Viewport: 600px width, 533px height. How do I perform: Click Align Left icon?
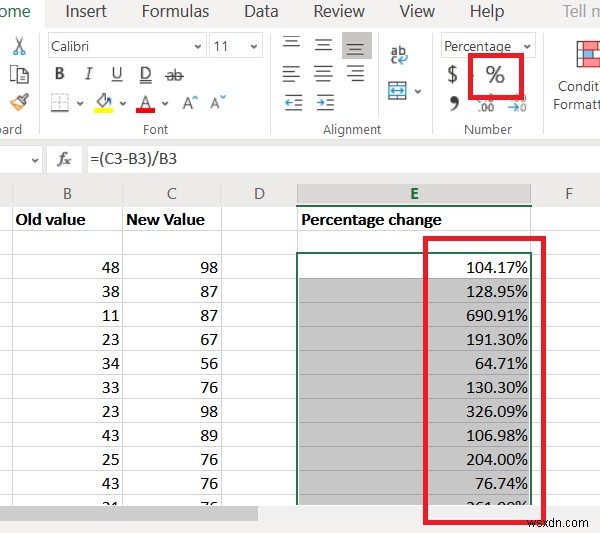291,74
